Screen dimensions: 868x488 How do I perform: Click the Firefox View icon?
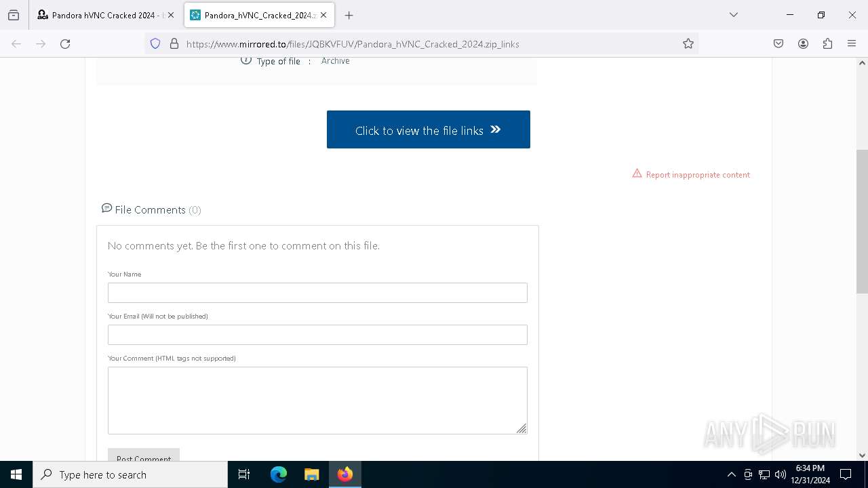(x=14, y=15)
